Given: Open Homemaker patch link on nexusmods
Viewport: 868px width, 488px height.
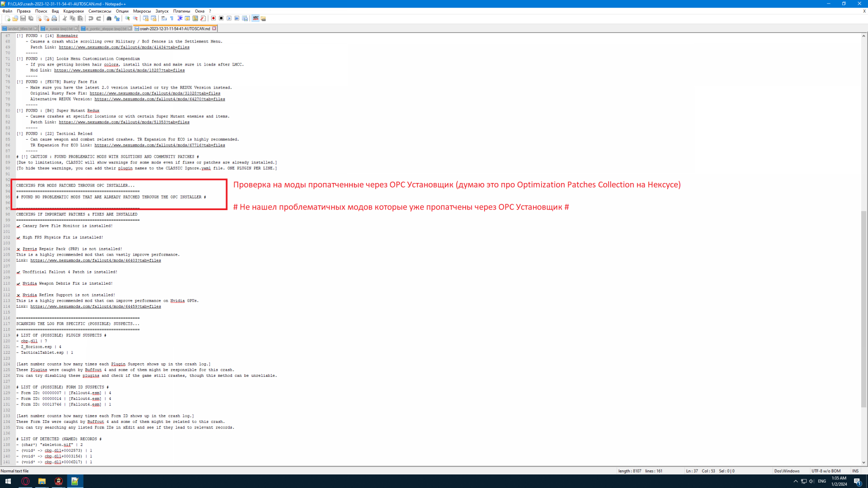Looking at the screenshot, I should click(124, 47).
